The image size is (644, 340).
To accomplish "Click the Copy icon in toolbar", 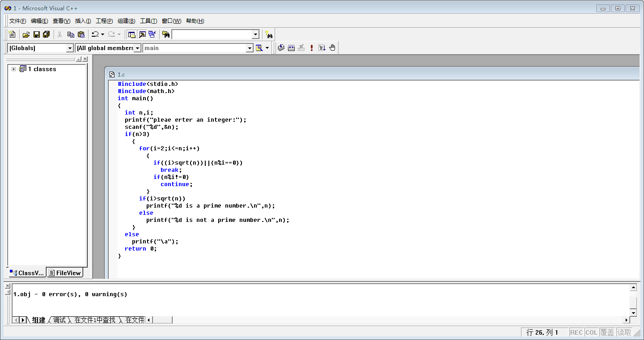I will point(71,34).
